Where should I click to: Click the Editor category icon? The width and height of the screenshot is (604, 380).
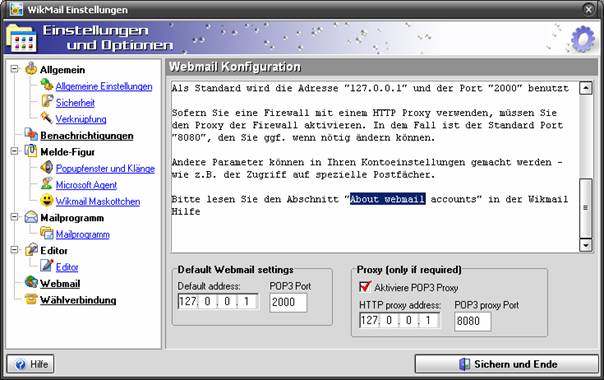(x=31, y=250)
